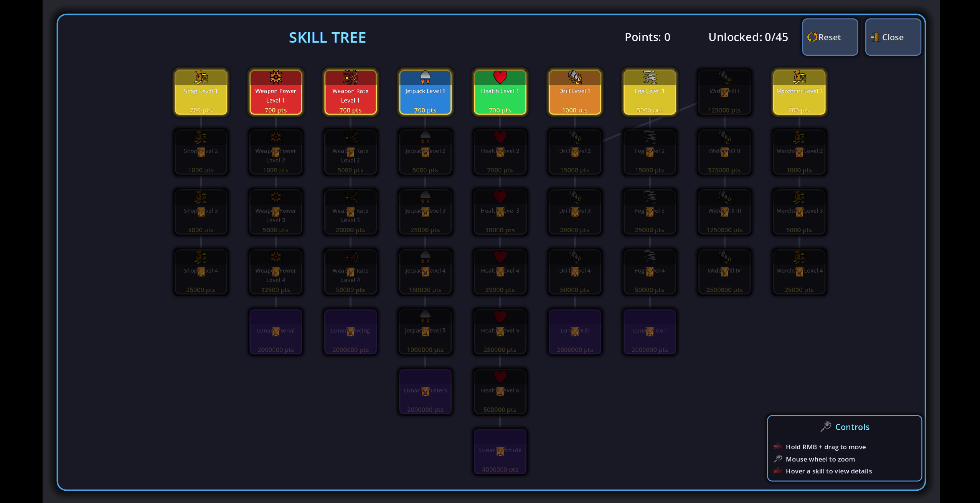Select the Jetpack Level 1 skill
980x503 pixels.
pos(424,92)
